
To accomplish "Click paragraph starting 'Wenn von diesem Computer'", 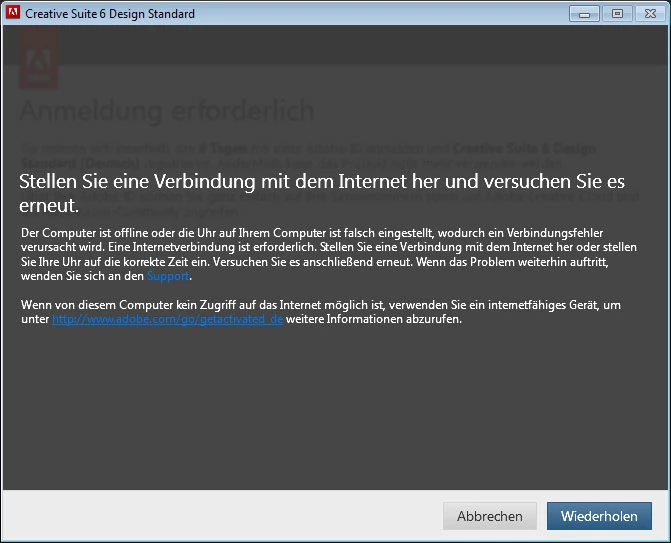I will (x=321, y=312).
